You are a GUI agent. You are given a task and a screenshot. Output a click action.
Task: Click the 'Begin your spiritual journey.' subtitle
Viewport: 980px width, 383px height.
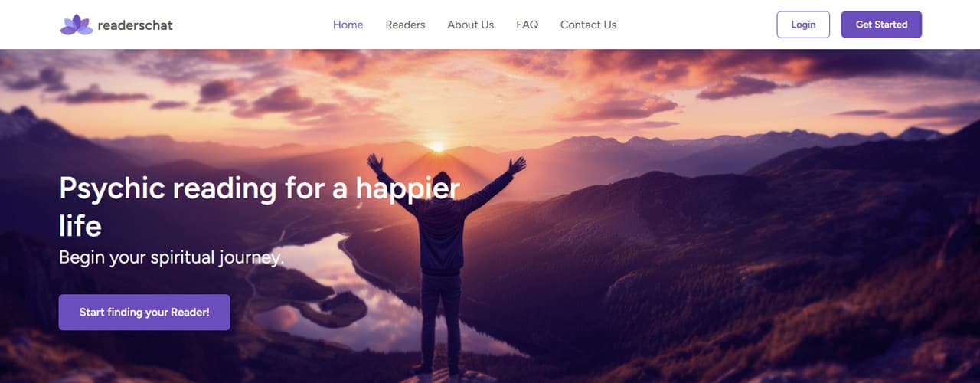pos(171,257)
